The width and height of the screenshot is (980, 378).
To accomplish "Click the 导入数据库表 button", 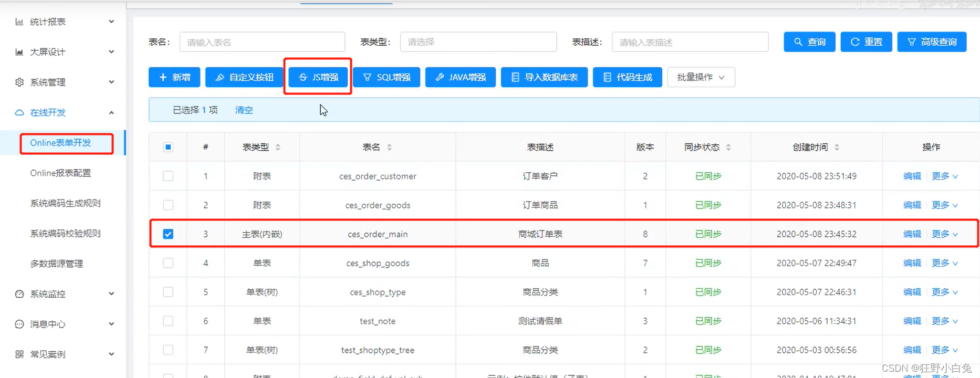I will coord(544,77).
